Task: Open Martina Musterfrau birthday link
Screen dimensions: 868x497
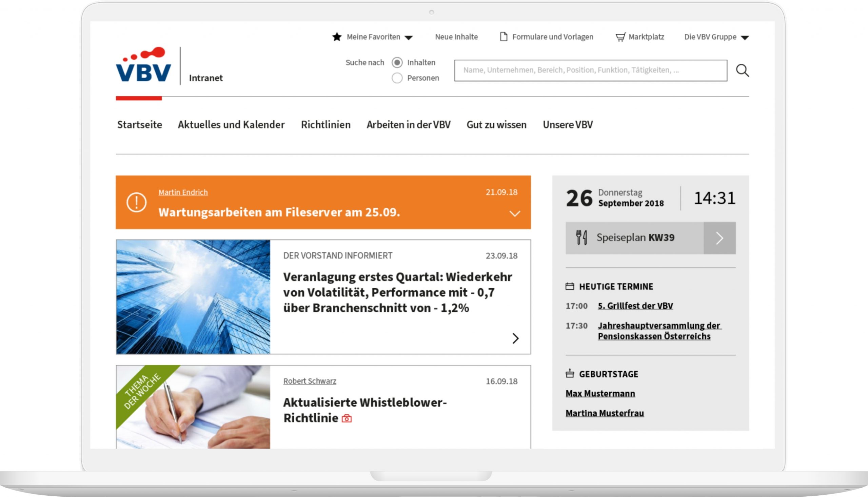Action: (x=605, y=413)
